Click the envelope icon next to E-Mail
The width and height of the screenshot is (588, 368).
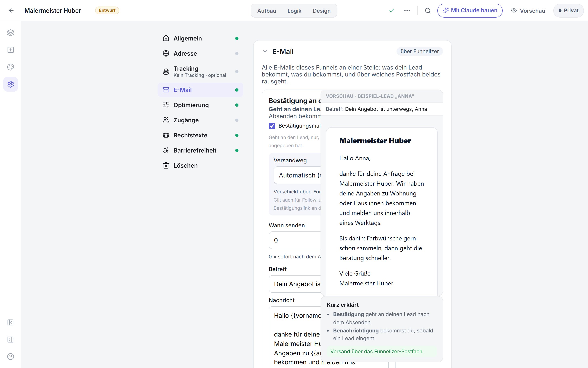(166, 90)
